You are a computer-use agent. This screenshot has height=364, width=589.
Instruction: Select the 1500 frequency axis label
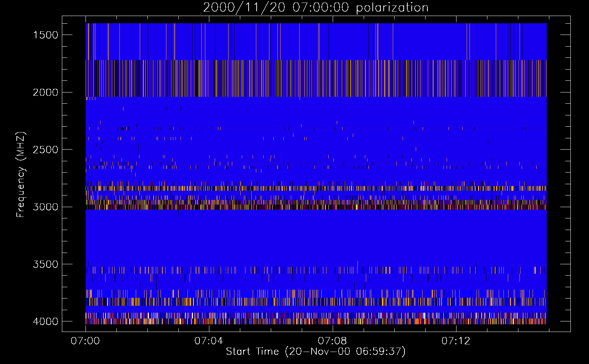point(46,35)
